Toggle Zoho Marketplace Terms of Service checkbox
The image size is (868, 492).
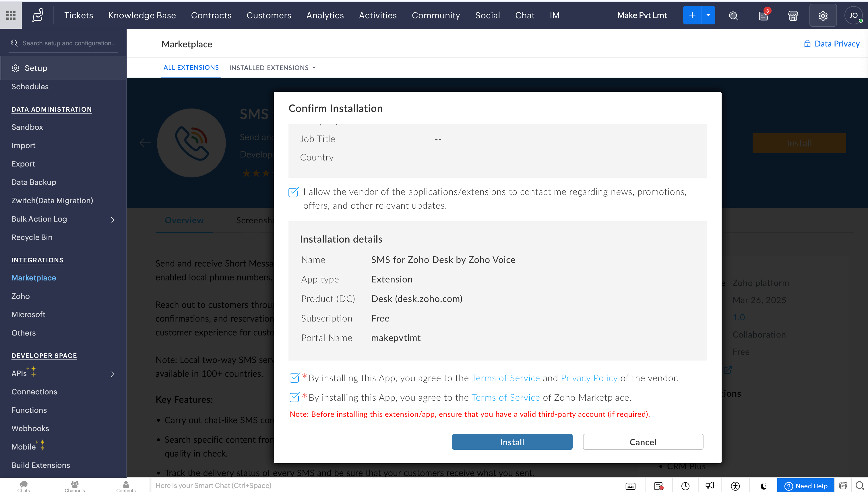point(294,397)
